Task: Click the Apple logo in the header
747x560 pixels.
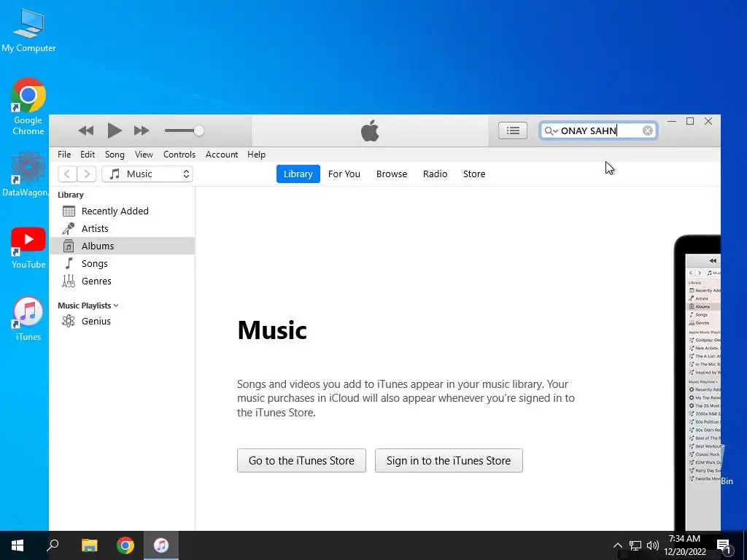Action: point(370,131)
